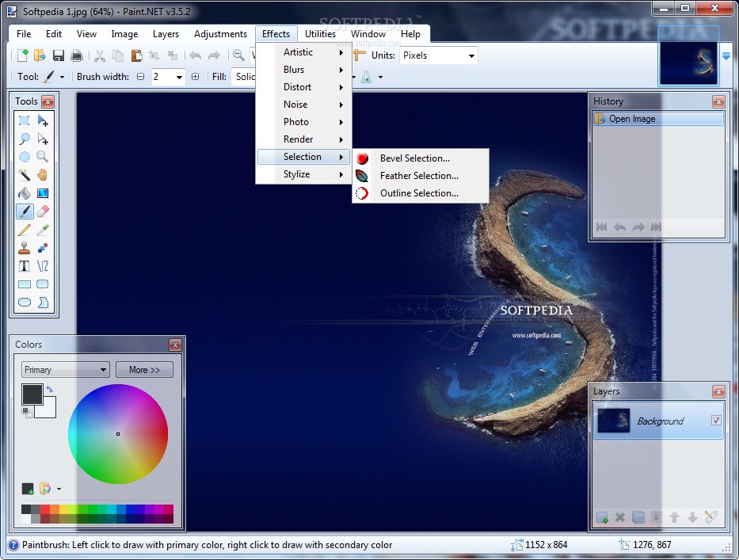This screenshot has height=560, width=739.
Task: Select the Pencil tool
Action: [24, 230]
